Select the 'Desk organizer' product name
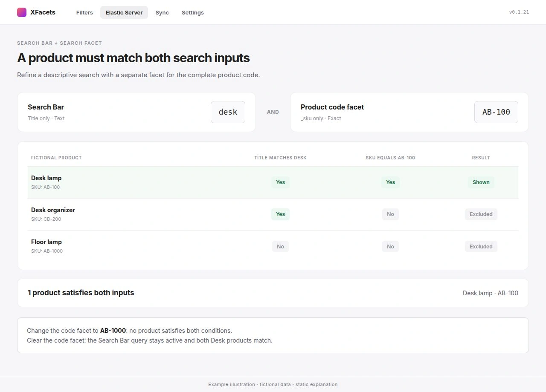Image resolution: width=546 pixels, height=392 pixels. [53, 210]
